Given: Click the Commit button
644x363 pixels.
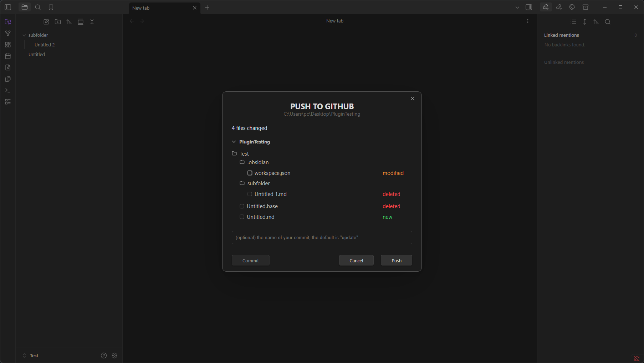Looking at the screenshot, I should (251, 261).
